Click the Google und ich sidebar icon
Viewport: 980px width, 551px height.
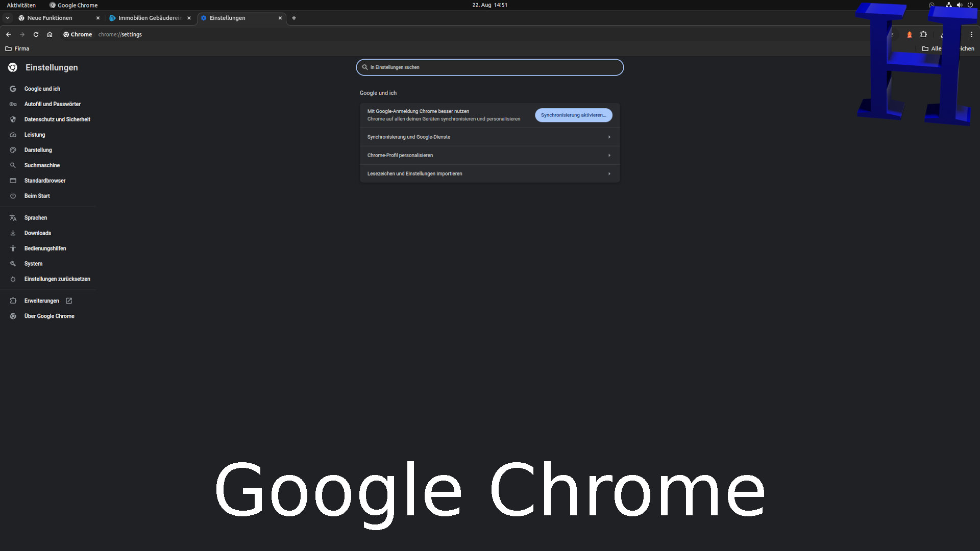(x=13, y=89)
